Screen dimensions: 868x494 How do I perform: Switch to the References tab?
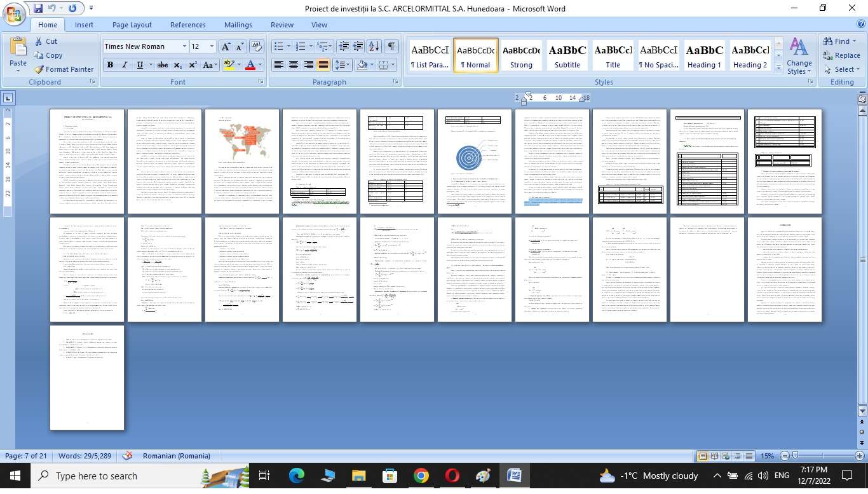coord(187,25)
